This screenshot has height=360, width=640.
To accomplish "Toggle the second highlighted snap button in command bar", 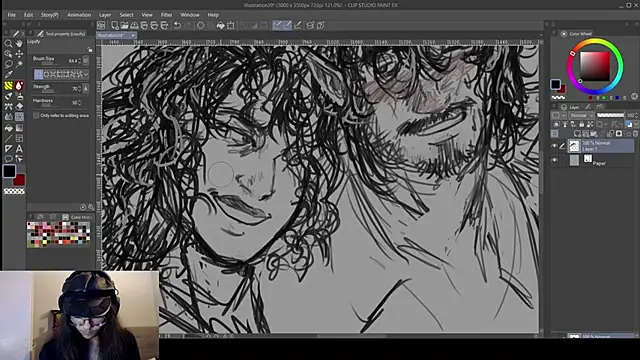I will pyautogui.click(x=287, y=25).
